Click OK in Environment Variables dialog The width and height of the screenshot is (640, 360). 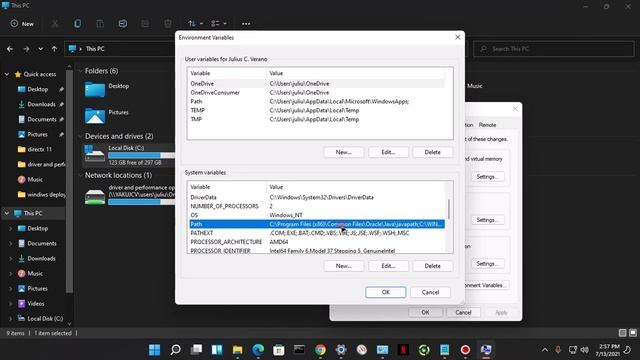click(386, 293)
